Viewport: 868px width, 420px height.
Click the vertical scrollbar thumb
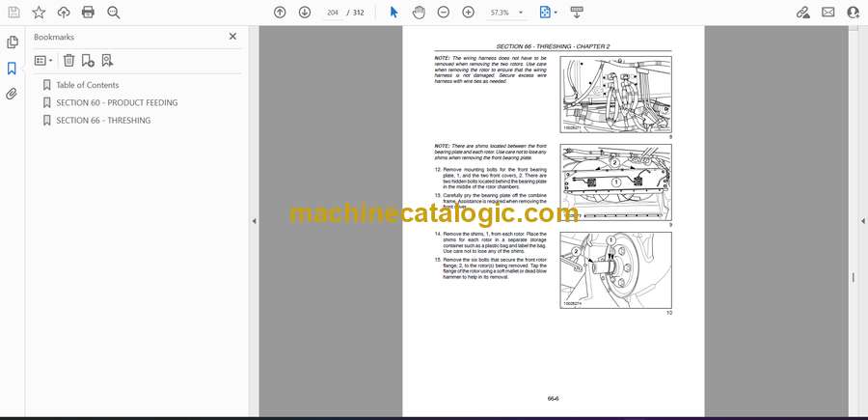[854, 277]
